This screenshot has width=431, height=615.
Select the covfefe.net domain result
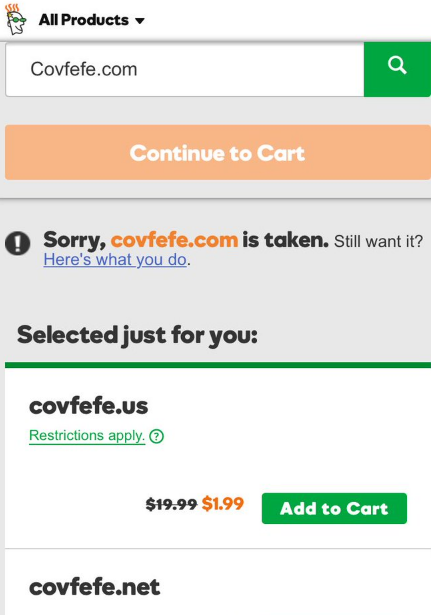[95, 587]
